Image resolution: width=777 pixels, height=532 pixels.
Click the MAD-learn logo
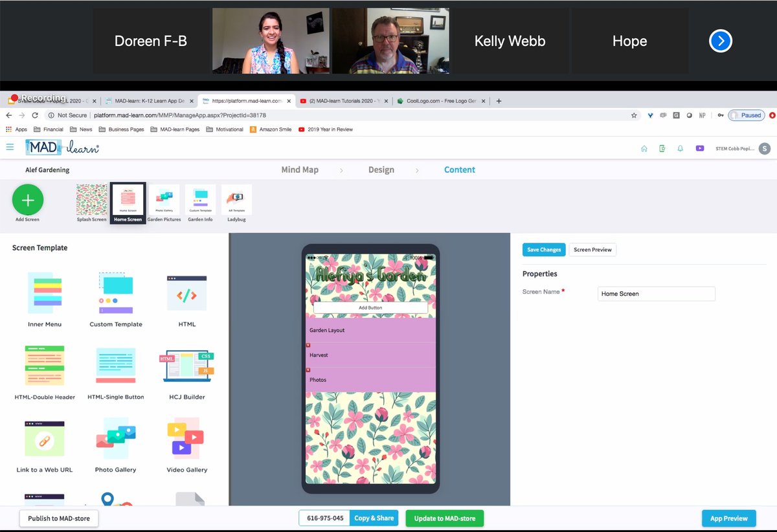pos(62,148)
